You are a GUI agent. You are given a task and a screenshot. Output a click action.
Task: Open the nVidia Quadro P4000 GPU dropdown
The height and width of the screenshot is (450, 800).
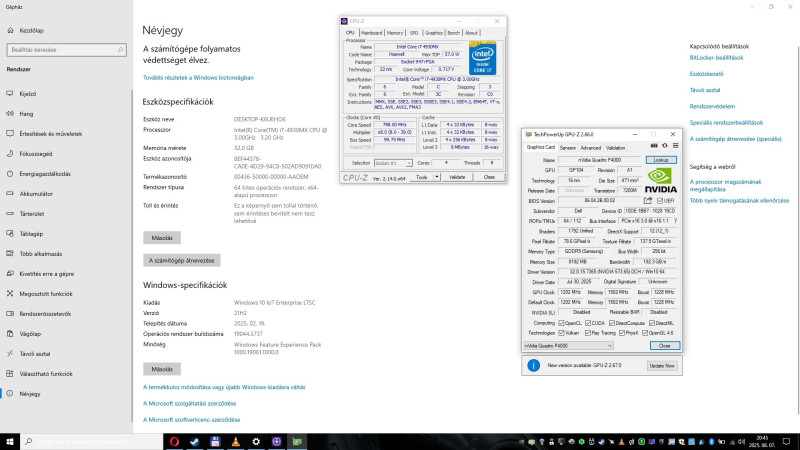[x=568, y=346]
